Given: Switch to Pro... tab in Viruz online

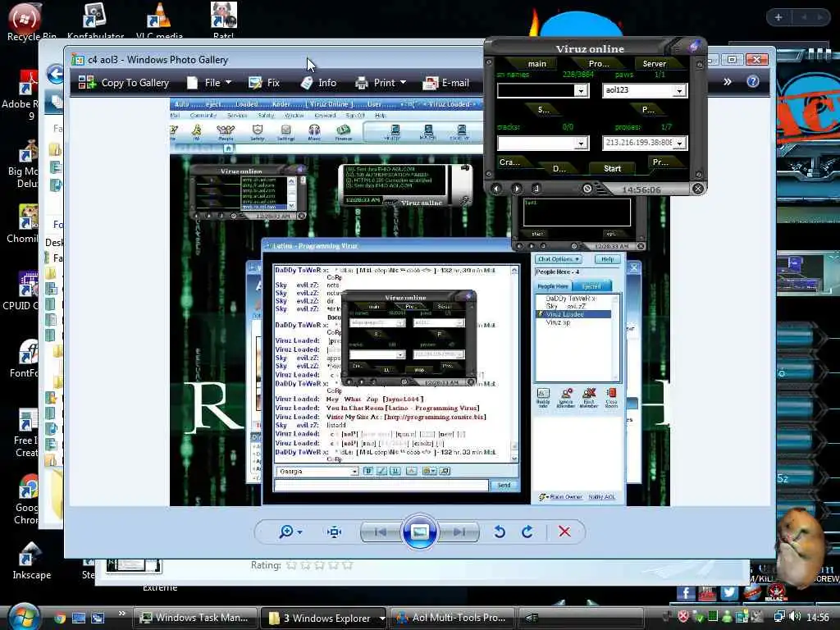Looking at the screenshot, I should point(598,63).
